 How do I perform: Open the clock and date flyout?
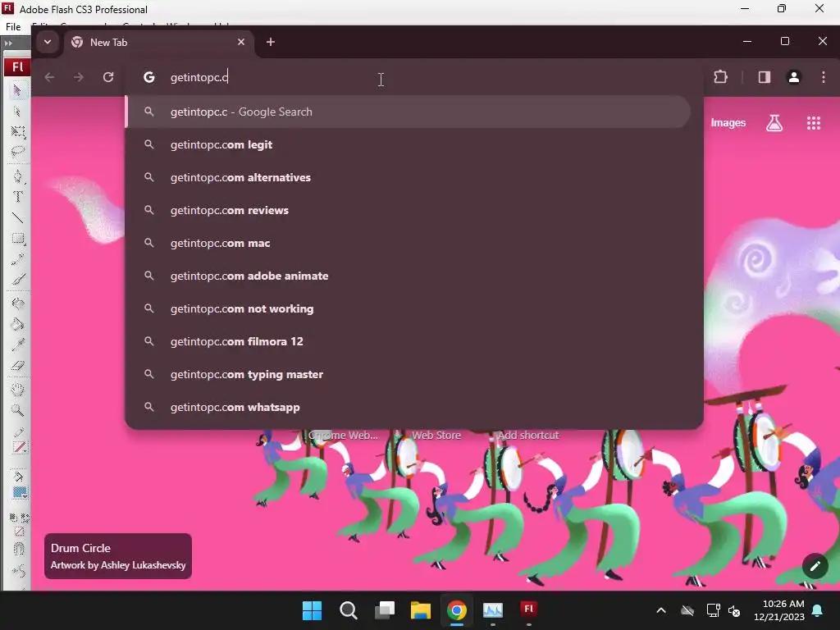coord(779,610)
